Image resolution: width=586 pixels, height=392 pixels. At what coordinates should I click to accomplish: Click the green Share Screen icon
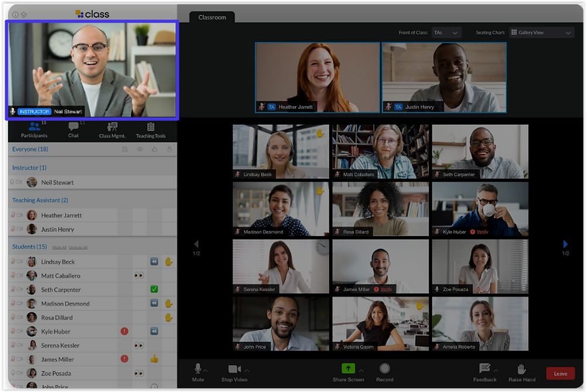[348, 369]
